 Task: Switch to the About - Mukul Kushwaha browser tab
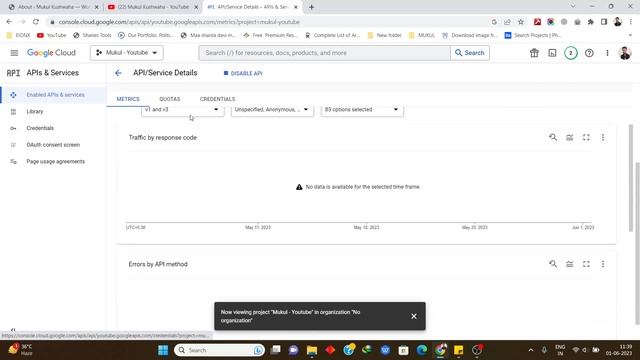(53, 7)
